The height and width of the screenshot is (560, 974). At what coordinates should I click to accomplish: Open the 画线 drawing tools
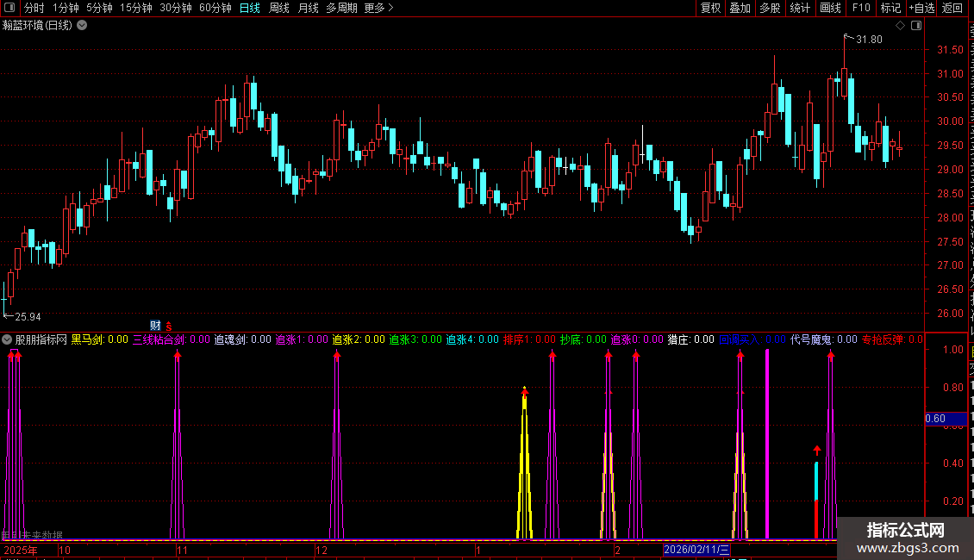[x=831, y=8]
